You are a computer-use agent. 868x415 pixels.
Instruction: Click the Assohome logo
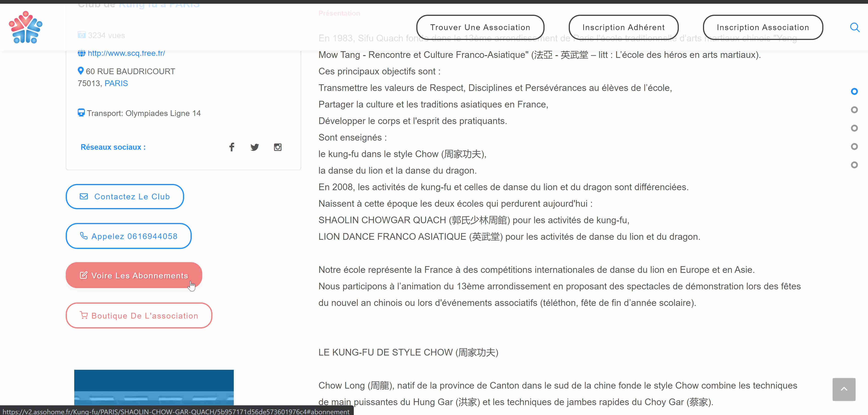pyautogui.click(x=26, y=27)
